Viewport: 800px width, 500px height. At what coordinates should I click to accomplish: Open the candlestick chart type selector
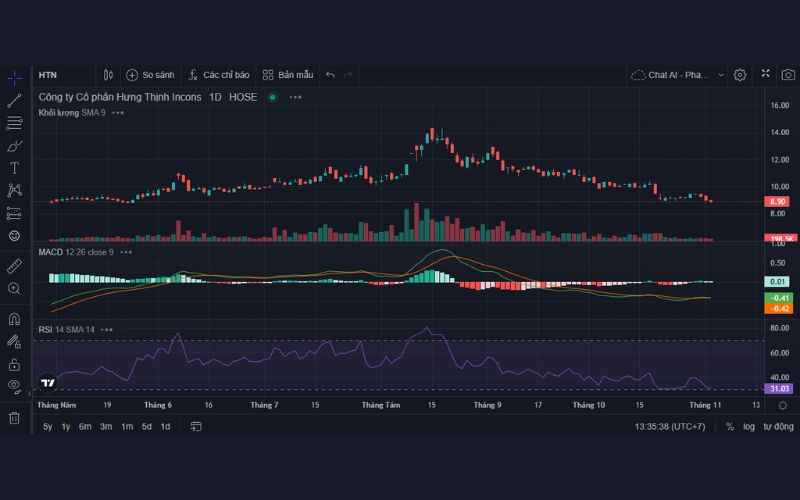click(108, 75)
